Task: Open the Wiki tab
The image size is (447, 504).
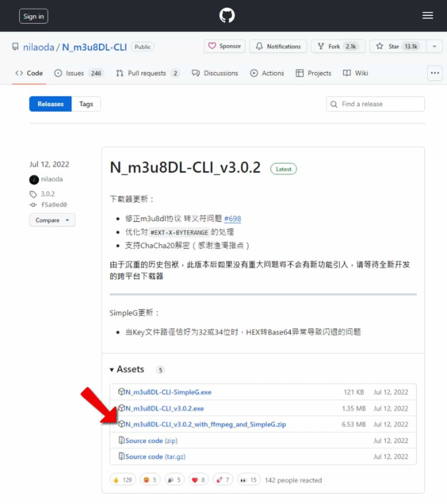Action: (x=355, y=73)
